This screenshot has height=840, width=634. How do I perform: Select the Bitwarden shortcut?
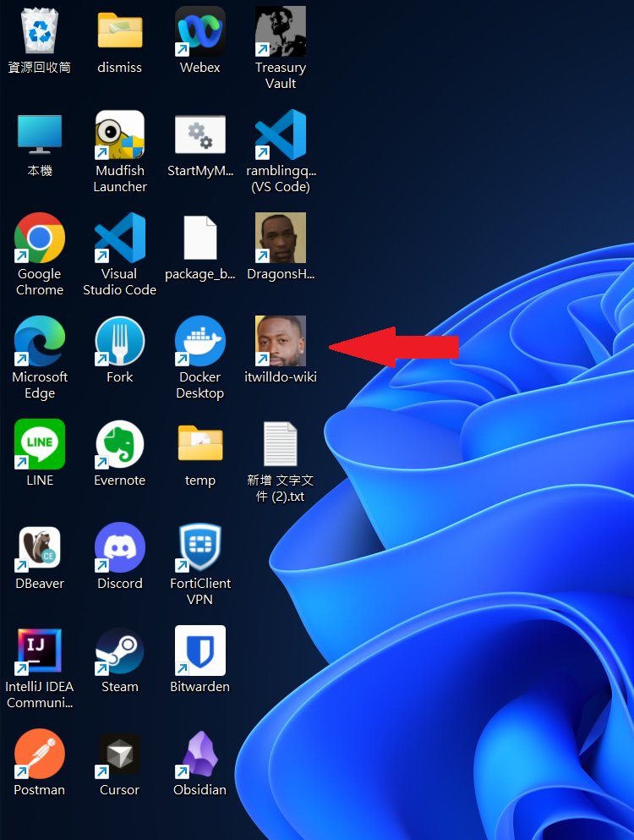(x=200, y=651)
